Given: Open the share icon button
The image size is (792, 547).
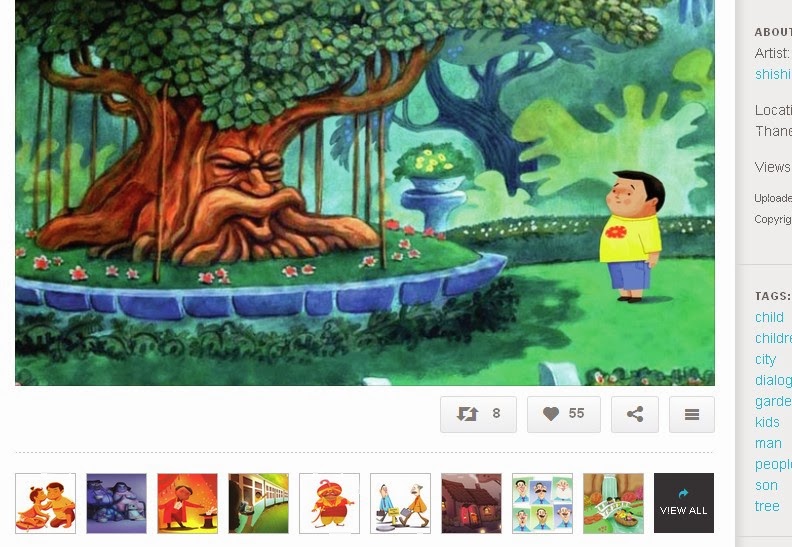Looking at the screenshot, I should (x=635, y=414).
